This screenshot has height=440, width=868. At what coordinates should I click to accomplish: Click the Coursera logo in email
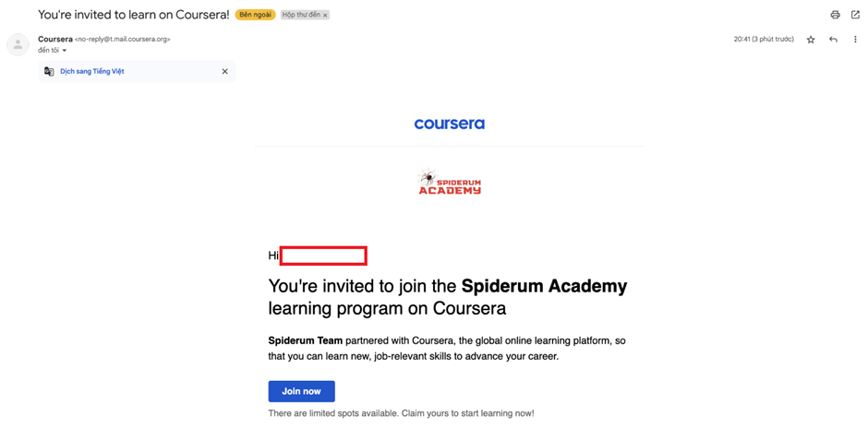pyautogui.click(x=449, y=124)
